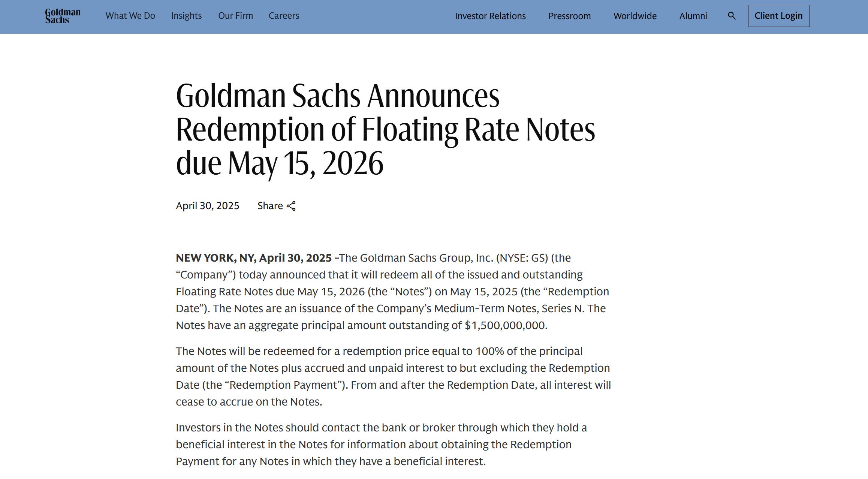Click the paragraph starting Investors in the Notes
868x479 pixels.
[382, 445]
